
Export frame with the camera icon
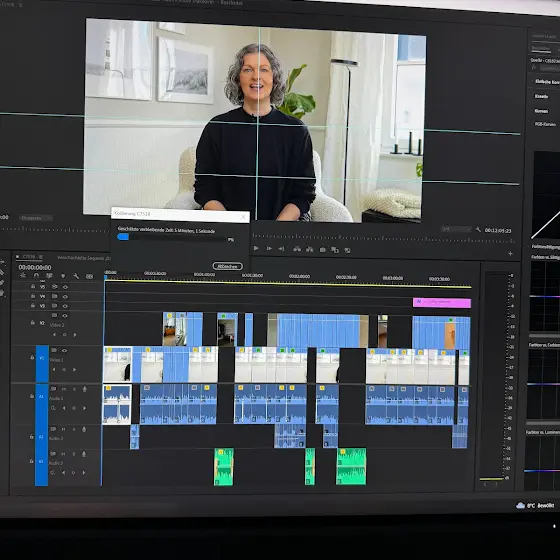pyautogui.click(x=322, y=250)
